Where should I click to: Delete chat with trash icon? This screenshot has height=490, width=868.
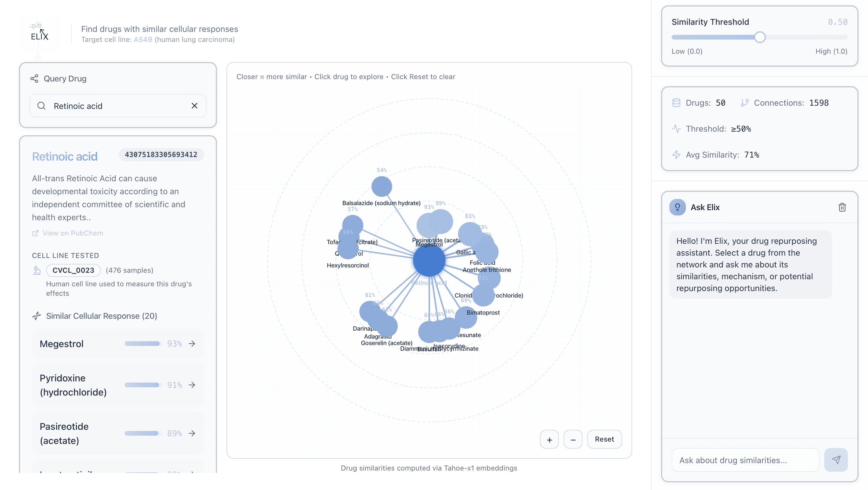[x=842, y=207]
